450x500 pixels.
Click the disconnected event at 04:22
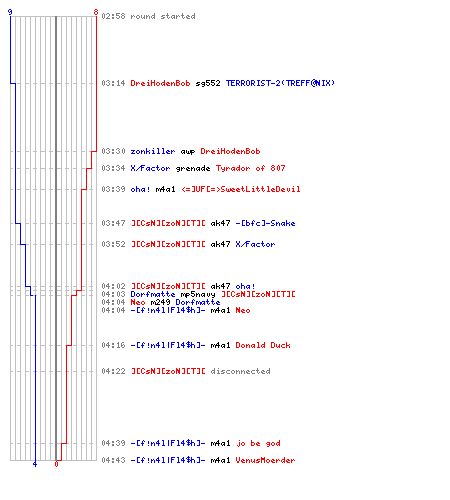coord(240,371)
